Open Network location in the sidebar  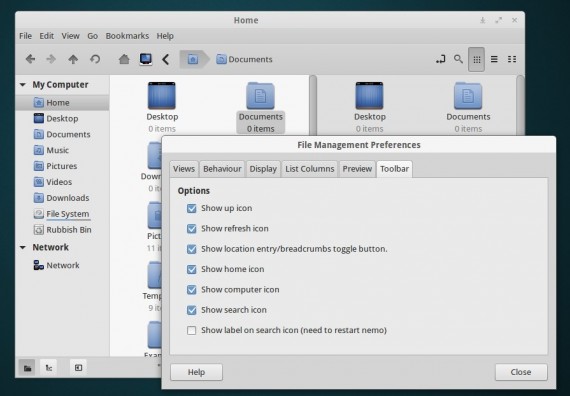[62, 265]
